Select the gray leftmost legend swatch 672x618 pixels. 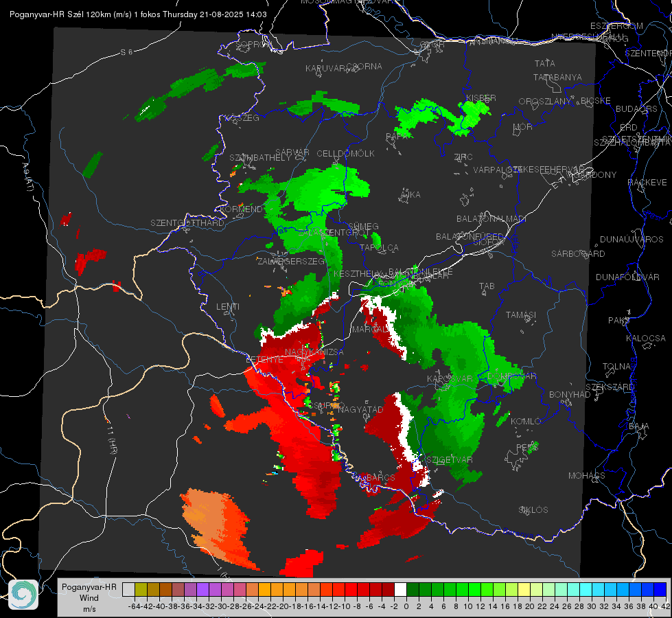click(128, 589)
